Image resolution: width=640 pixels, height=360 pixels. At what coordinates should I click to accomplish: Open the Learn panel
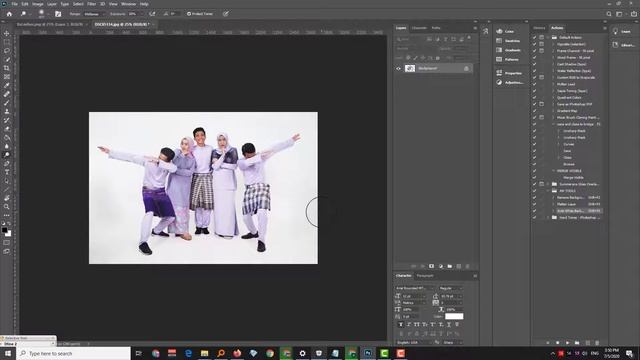point(622,31)
